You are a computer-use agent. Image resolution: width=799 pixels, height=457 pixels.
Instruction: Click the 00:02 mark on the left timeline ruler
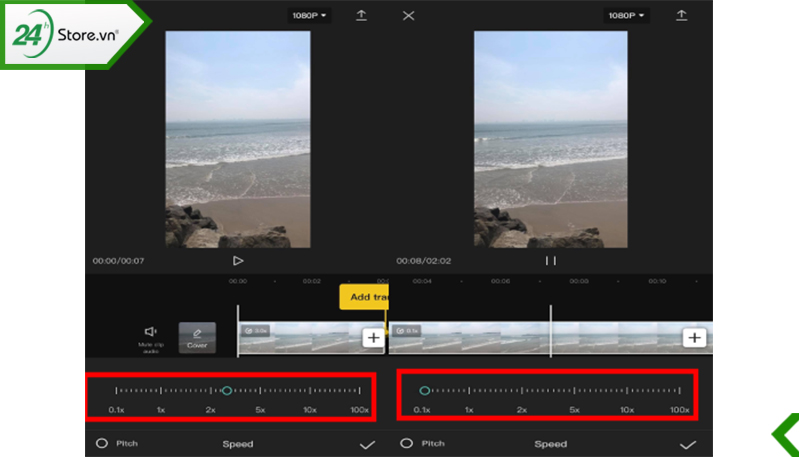tap(311, 281)
